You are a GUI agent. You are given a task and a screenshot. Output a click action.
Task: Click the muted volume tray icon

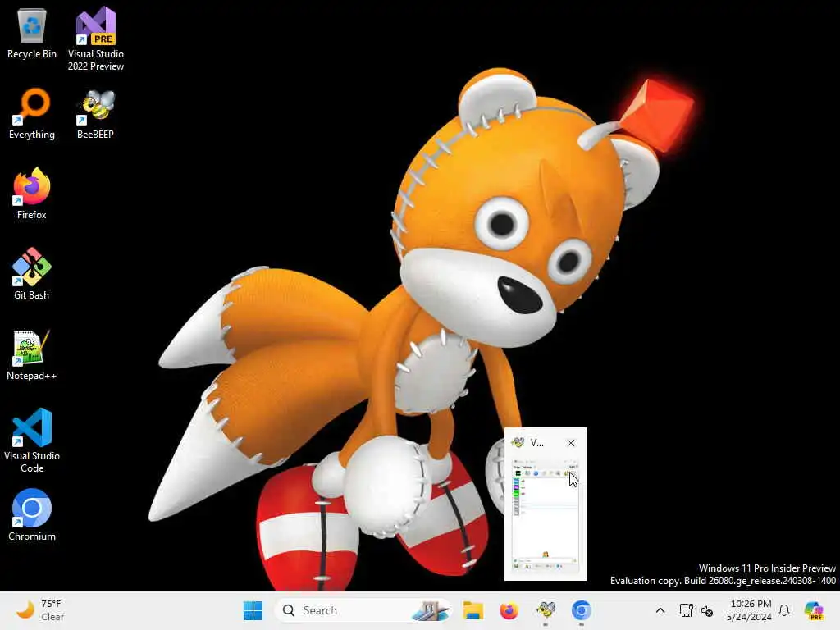tap(707, 610)
